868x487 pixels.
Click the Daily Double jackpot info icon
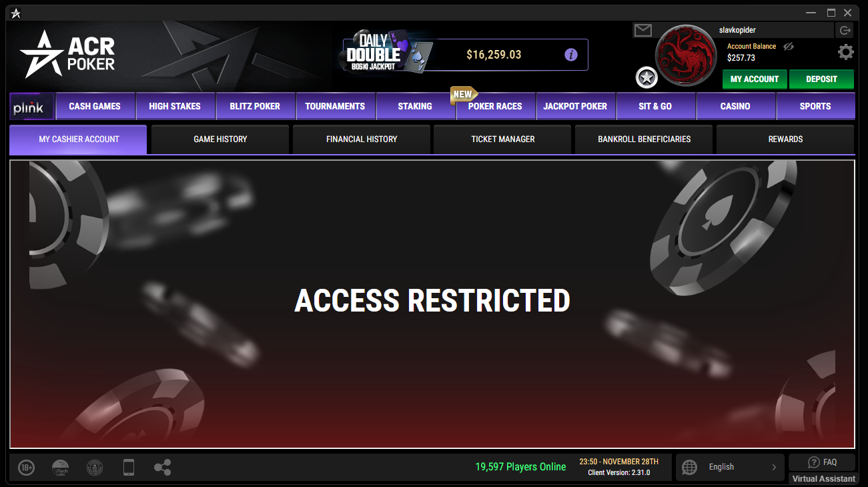point(571,55)
